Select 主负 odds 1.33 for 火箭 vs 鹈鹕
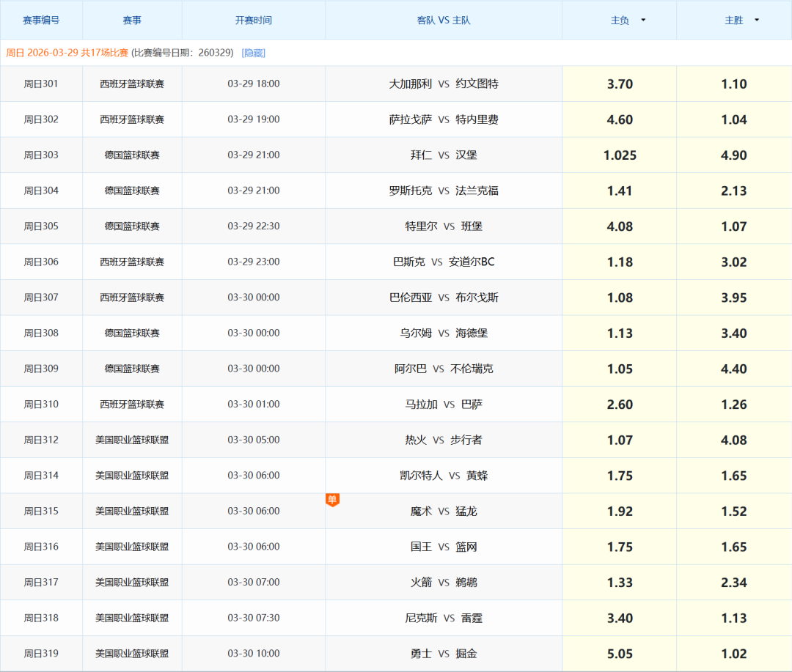The height and width of the screenshot is (672, 792). tap(620, 582)
